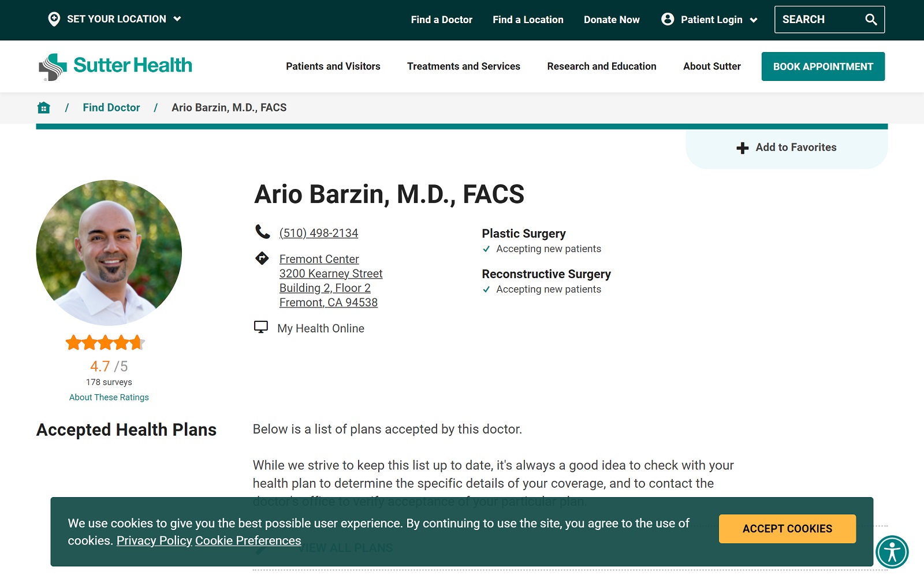Click the 4.7 /5 rating score

[109, 366]
